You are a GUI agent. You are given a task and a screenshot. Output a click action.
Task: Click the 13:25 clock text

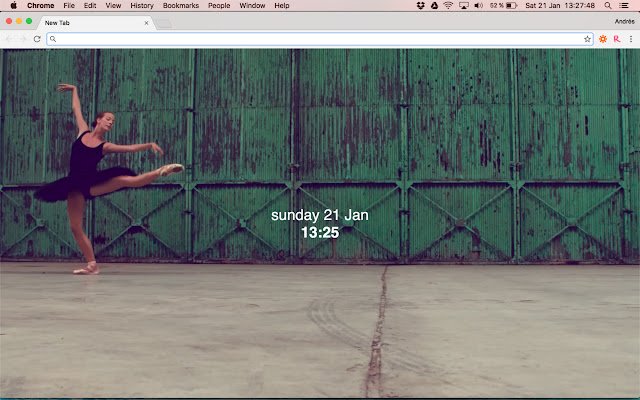(x=320, y=233)
